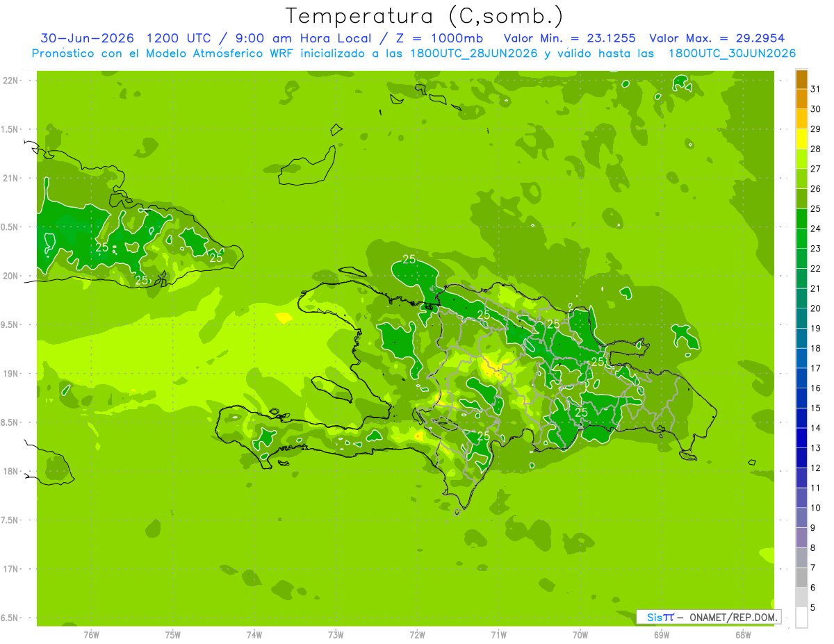Click the colorbar label "20"
The width and height of the screenshot is (834, 644).
point(815,308)
